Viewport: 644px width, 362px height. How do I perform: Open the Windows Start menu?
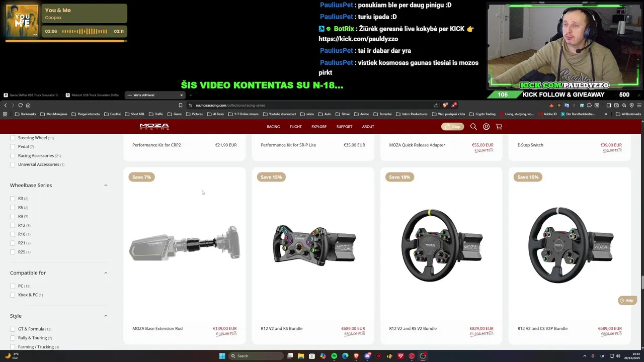222,356
